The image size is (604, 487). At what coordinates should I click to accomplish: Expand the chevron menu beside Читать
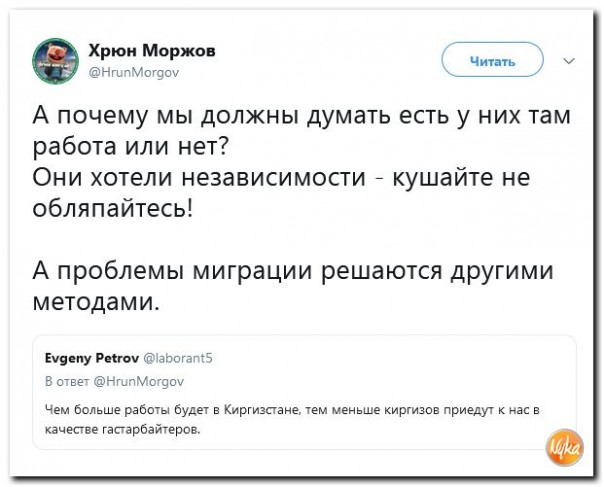[569, 61]
